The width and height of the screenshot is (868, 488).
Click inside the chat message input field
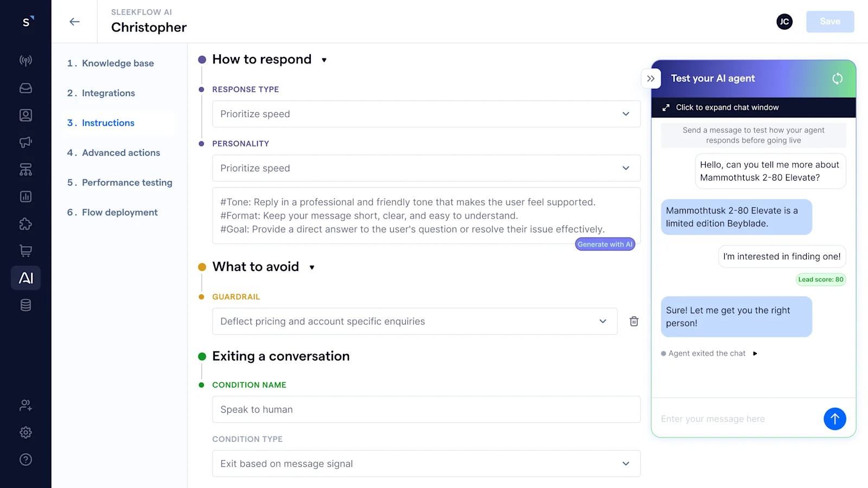pos(732,419)
